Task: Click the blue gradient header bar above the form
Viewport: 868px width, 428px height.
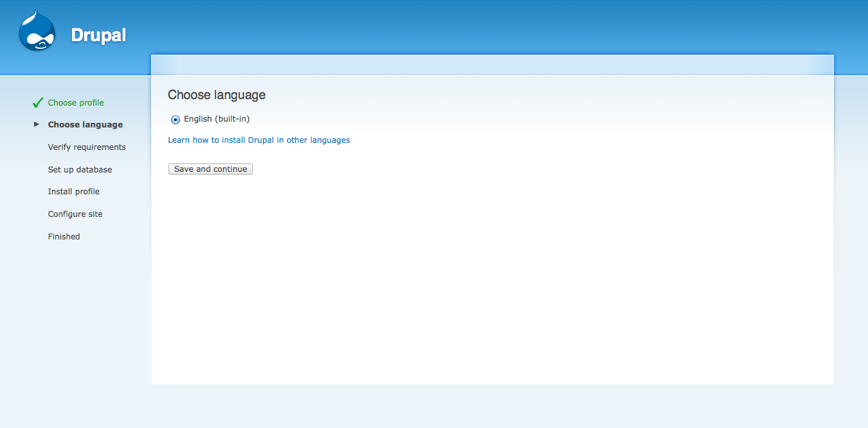Action: 492,64
